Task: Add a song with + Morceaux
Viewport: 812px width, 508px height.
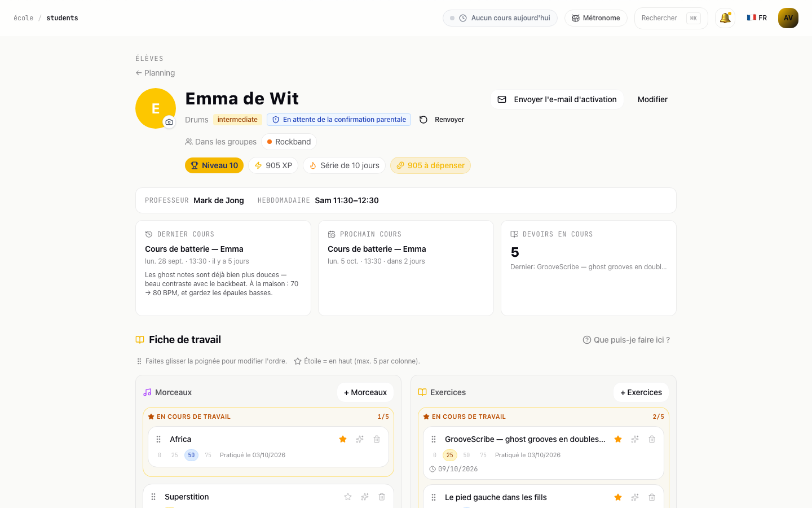Action: tap(365, 392)
